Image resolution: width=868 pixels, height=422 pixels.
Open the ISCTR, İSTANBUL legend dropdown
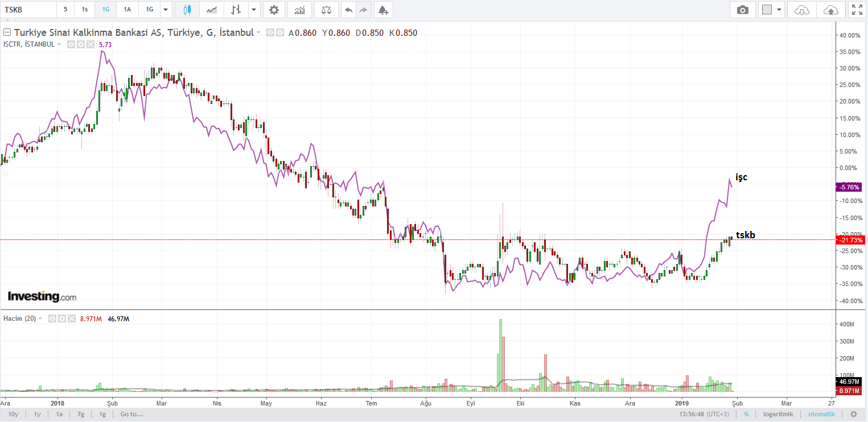pyautogui.click(x=59, y=44)
